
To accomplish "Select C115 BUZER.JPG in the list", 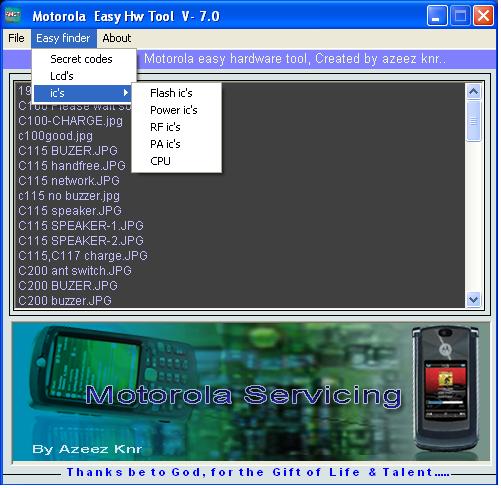I will (x=68, y=151).
